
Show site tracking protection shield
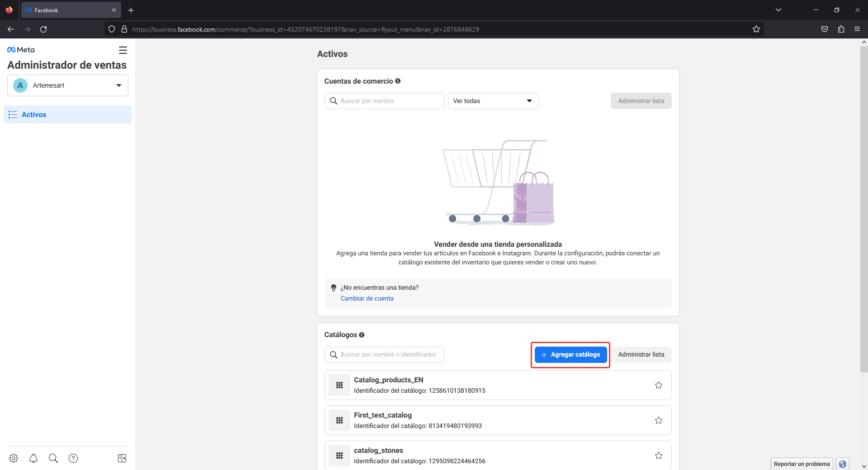click(x=112, y=29)
